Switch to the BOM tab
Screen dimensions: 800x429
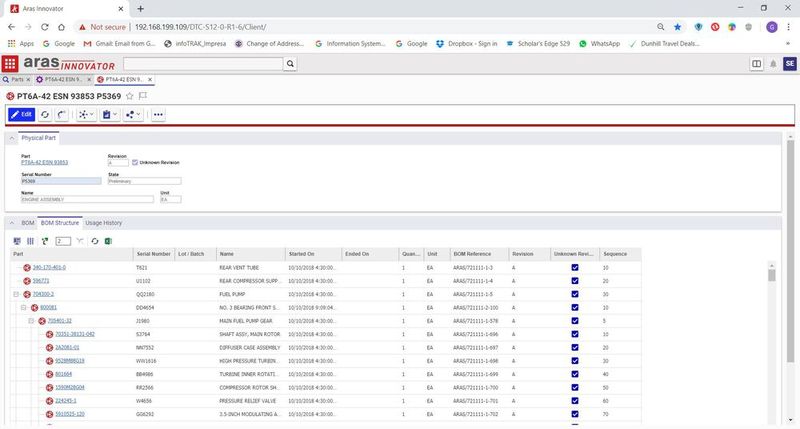click(28, 223)
